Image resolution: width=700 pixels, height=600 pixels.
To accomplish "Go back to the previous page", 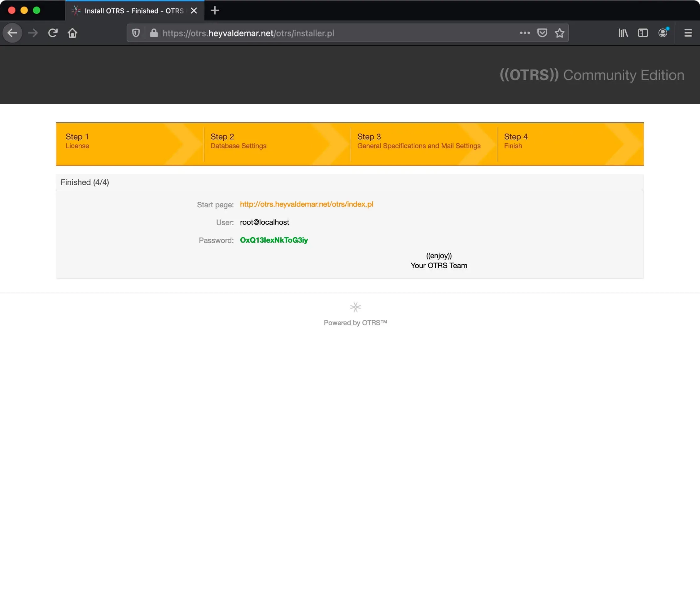I will point(12,33).
